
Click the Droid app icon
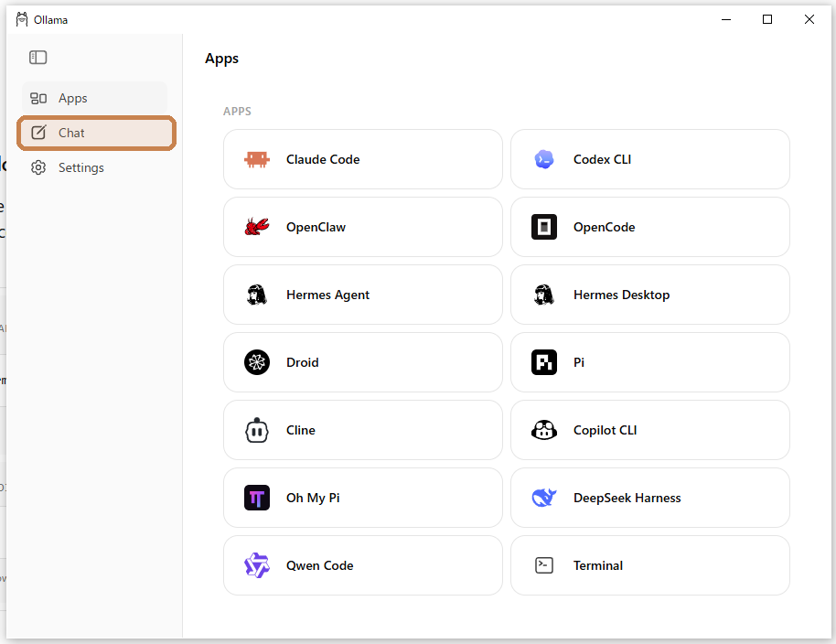click(257, 362)
